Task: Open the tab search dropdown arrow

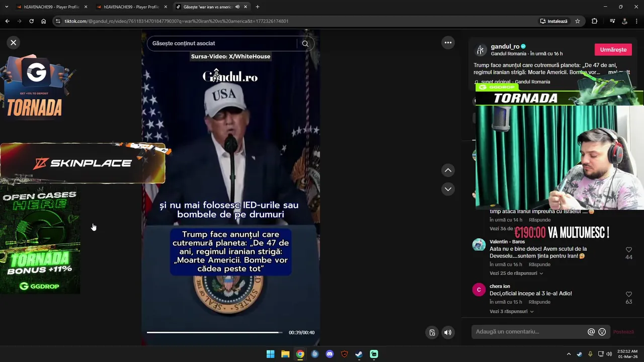Action: coord(7,7)
